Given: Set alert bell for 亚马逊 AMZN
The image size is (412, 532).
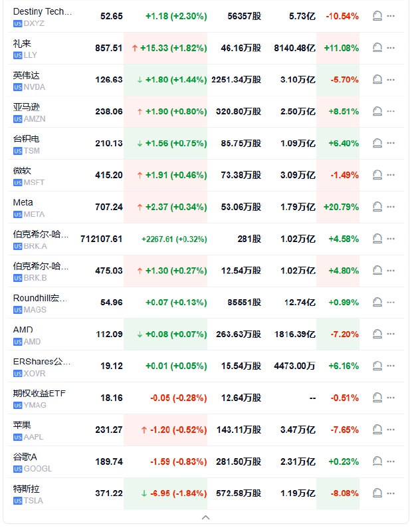Looking at the screenshot, I should (377, 111).
